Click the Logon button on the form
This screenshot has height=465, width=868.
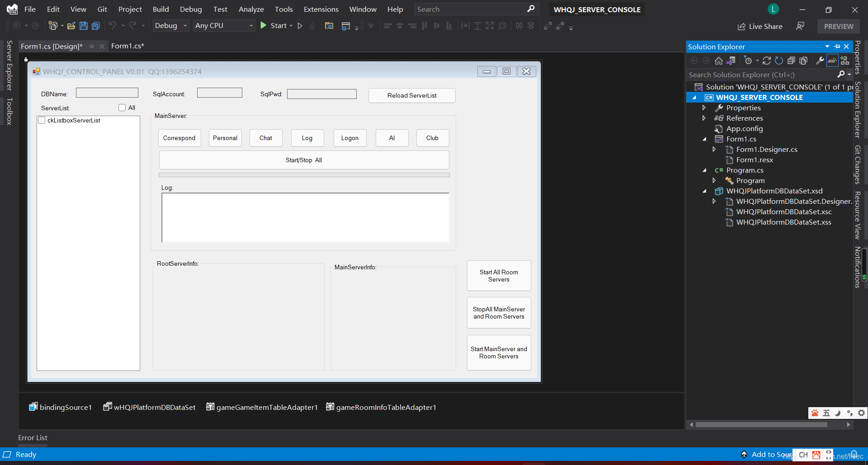350,138
